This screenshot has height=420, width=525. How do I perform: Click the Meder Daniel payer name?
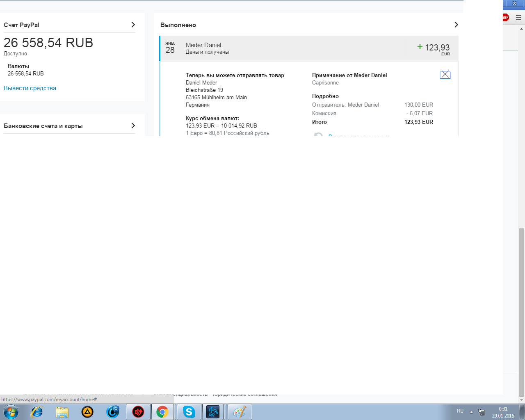point(203,45)
